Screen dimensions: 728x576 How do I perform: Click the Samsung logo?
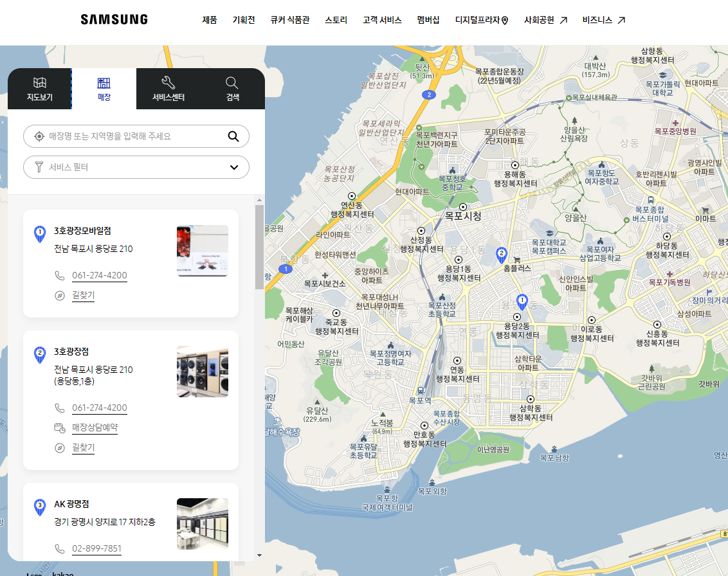tap(114, 19)
